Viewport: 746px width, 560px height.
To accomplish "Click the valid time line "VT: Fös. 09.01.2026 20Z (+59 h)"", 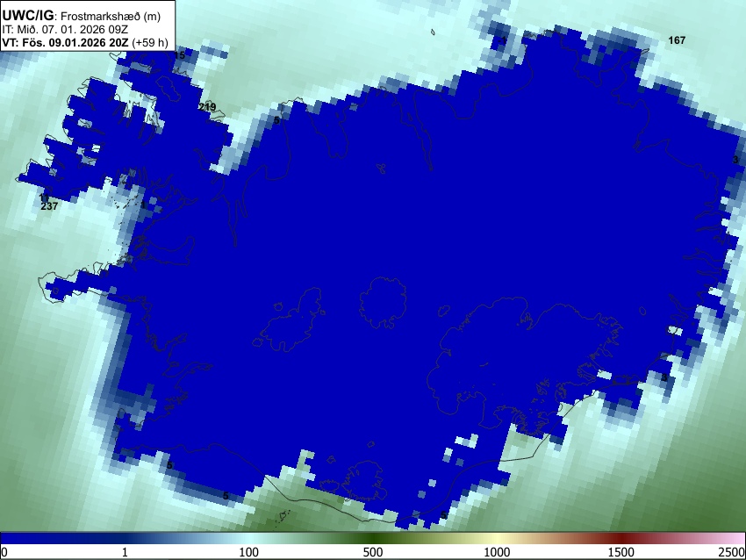I will click(x=85, y=42).
